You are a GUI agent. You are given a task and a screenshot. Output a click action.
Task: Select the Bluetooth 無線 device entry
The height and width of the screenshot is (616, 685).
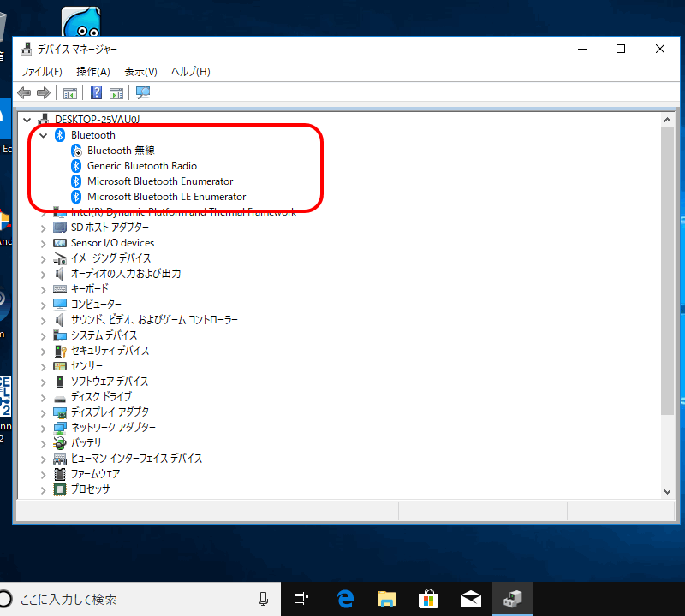(121, 151)
